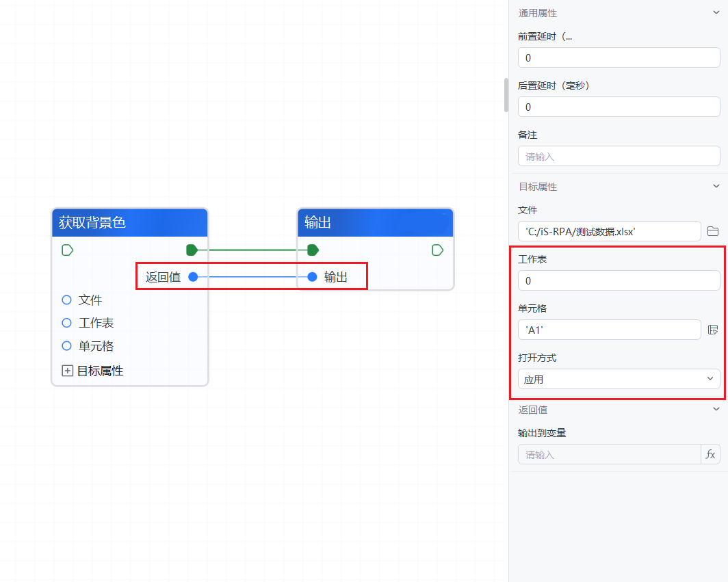Click the fx expression icon for 输出到变量
The width and height of the screenshot is (728, 582).
pos(710,454)
